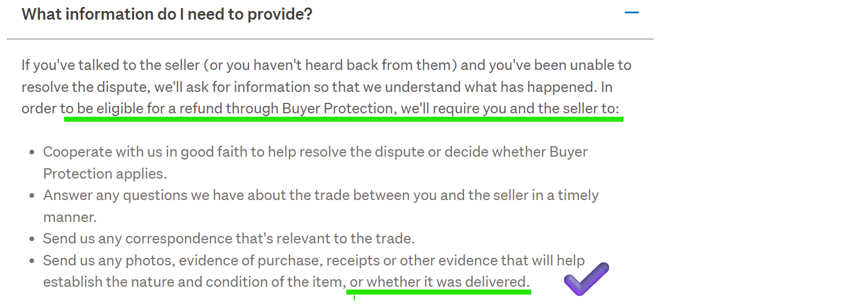Click "Protection applies." in first bullet
The width and height of the screenshot is (868, 307).
105,173
